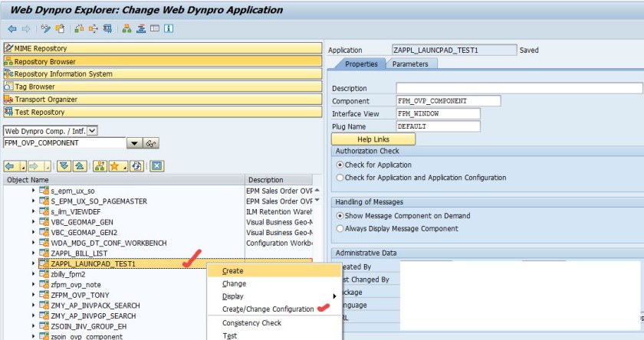The image size is (644, 340).
Task: Click the Collapse all nodes tree icon
Action: [x=80, y=165]
